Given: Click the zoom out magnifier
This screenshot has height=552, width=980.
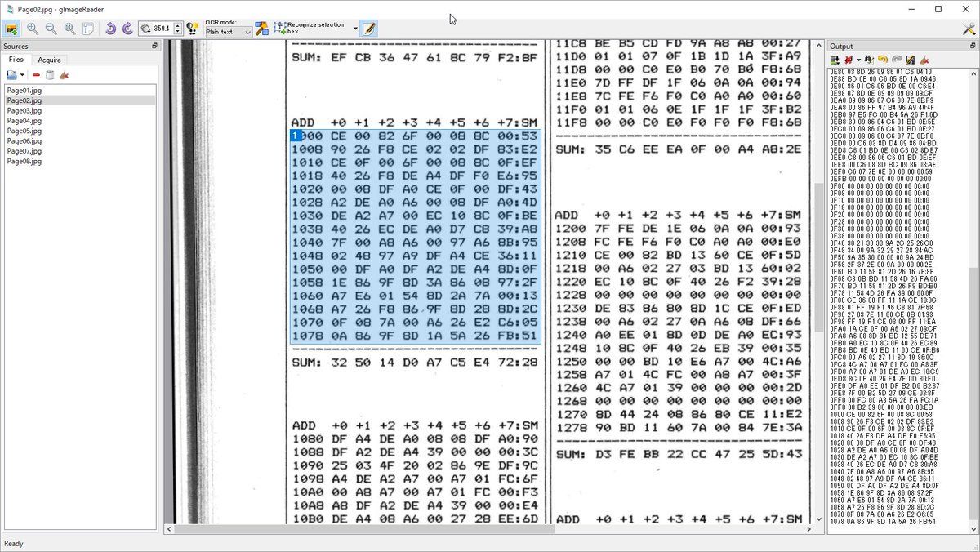Looking at the screenshot, I should [x=51, y=29].
